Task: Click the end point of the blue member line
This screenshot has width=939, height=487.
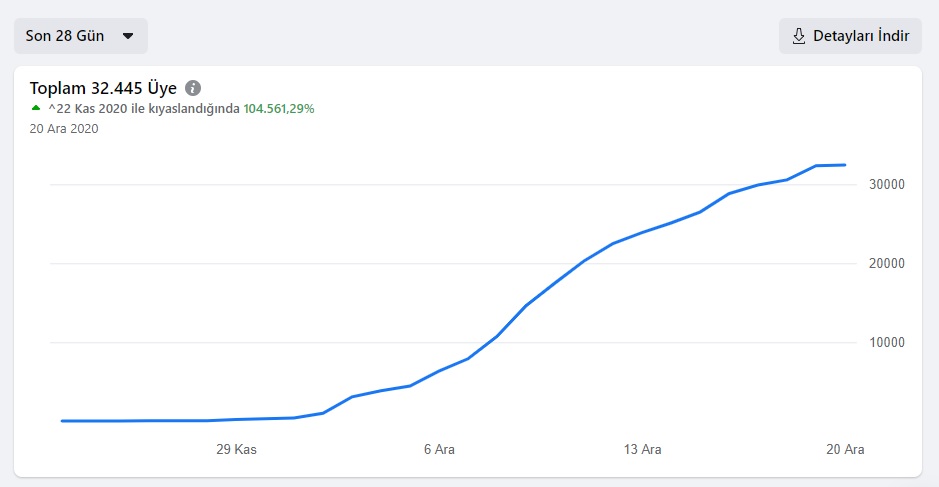Action: [x=844, y=165]
